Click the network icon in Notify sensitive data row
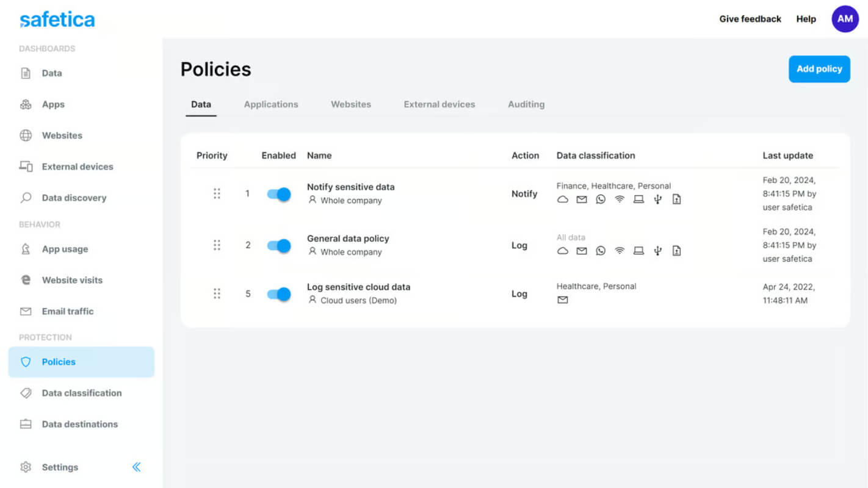The height and width of the screenshot is (488, 868). [x=620, y=199]
